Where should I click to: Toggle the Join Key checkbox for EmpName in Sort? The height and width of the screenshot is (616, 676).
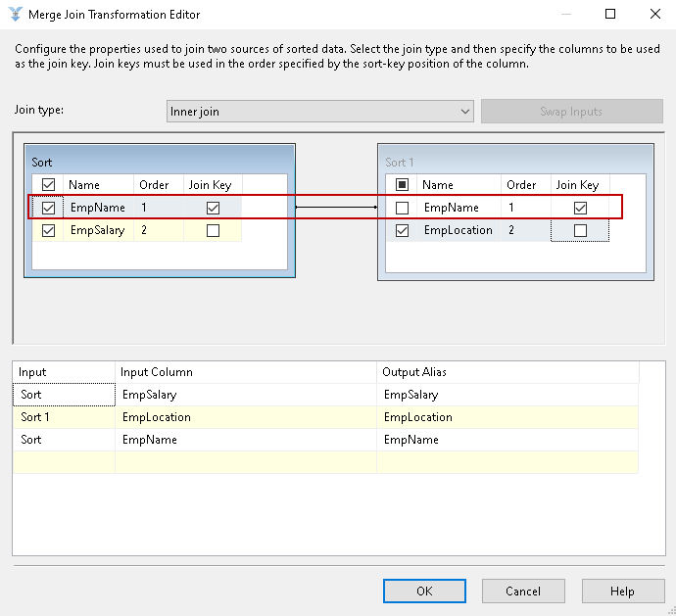pyautogui.click(x=213, y=208)
